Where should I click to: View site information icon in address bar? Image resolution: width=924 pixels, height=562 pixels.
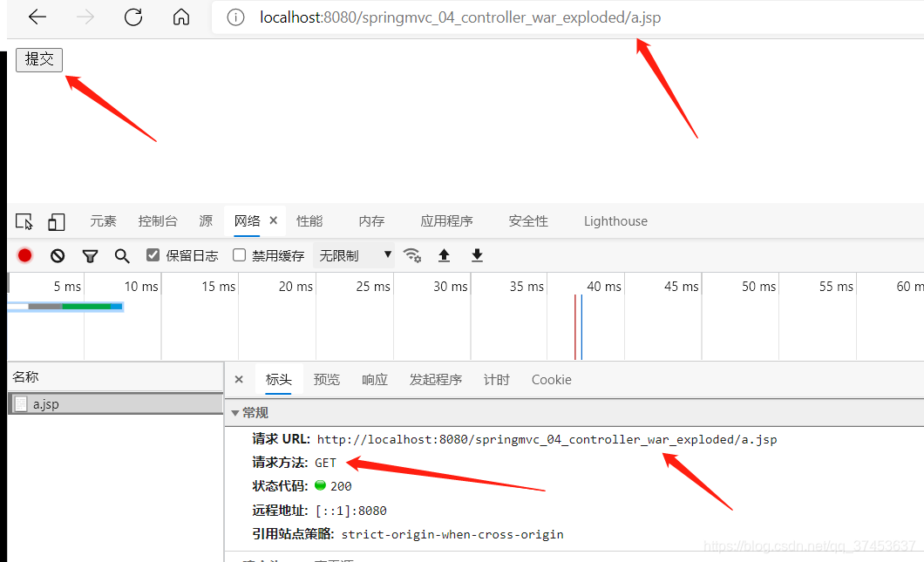(x=235, y=17)
